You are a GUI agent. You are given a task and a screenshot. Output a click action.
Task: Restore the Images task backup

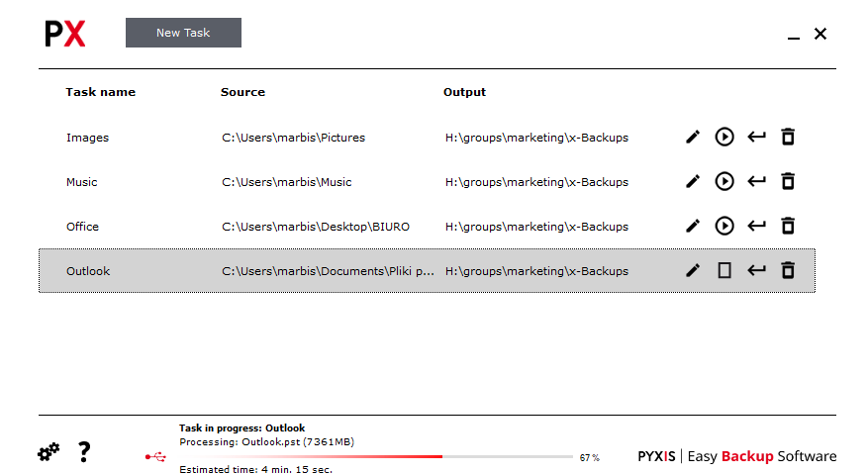coord(756,137)
